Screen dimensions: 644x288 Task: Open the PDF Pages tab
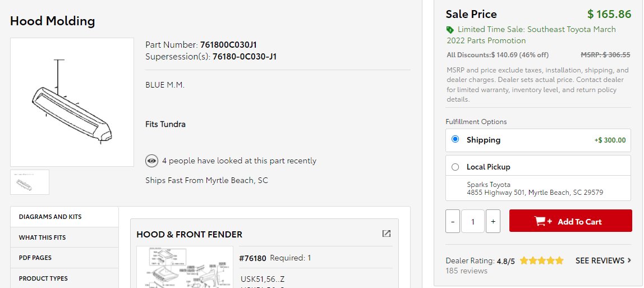[65, 258]
